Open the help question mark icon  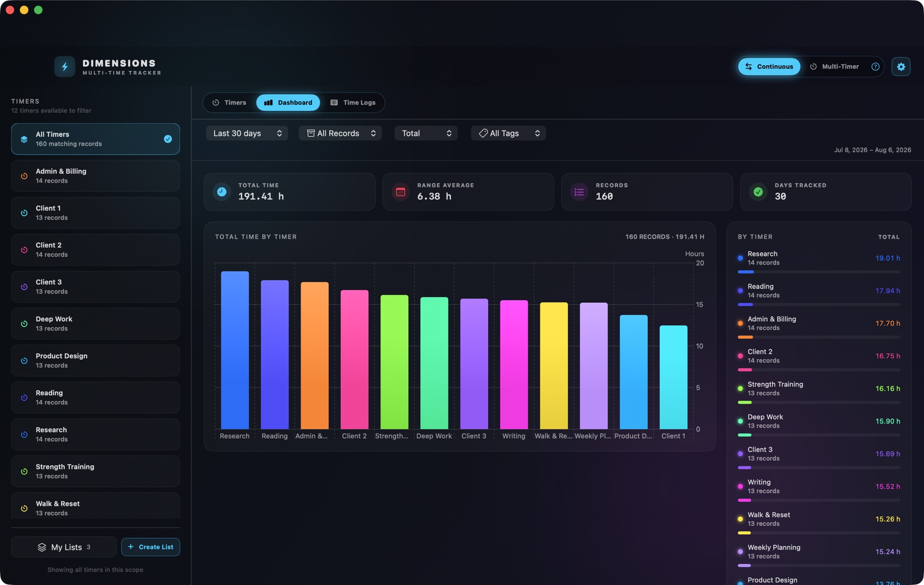point(875,67)
